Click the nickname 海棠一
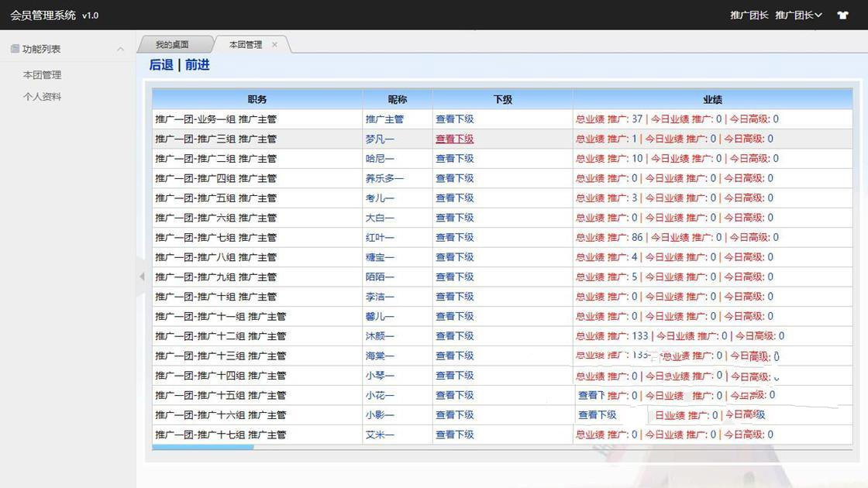 pos(380,356)
